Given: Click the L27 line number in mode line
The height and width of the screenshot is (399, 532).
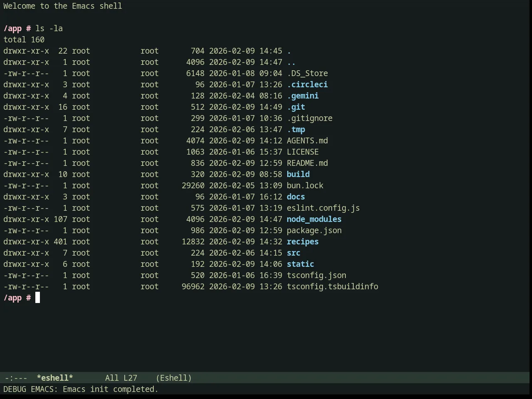Looking at the screenshot, I should (x=130, y=378).
